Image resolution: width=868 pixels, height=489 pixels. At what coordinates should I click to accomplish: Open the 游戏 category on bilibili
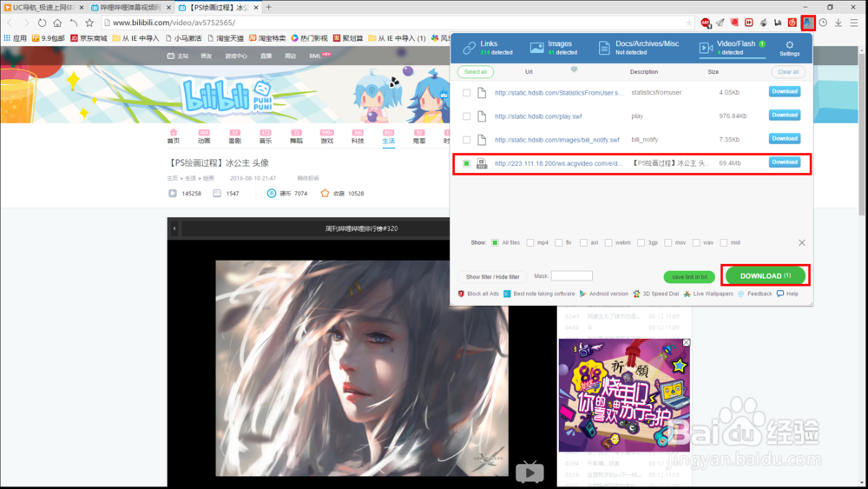click(x=327, y=136)
